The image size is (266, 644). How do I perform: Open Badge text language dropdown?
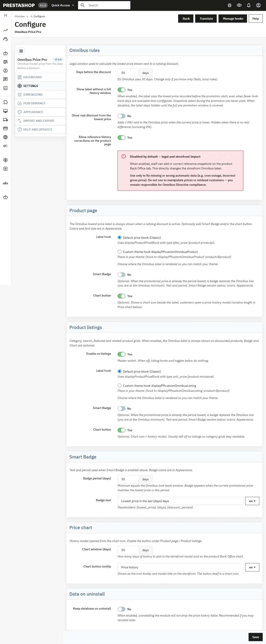click(x=252, y=501)
